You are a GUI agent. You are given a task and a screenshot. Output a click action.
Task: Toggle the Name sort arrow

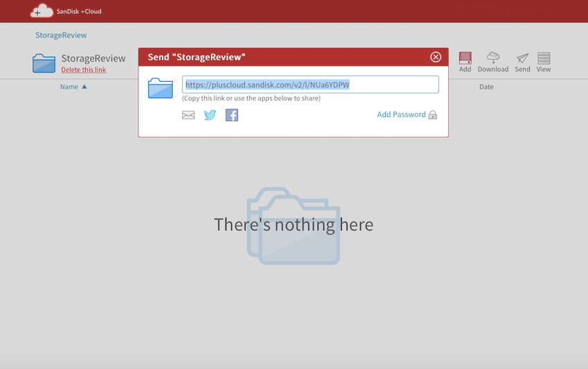tap(84, 87)
